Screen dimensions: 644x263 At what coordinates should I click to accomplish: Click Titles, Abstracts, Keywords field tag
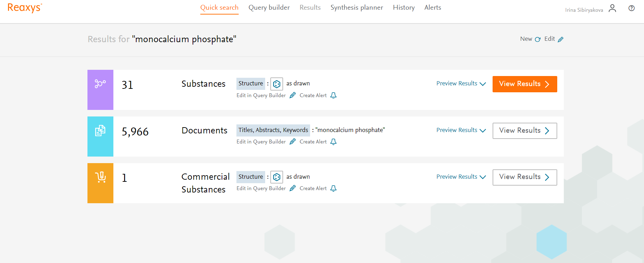coord(273,130)
